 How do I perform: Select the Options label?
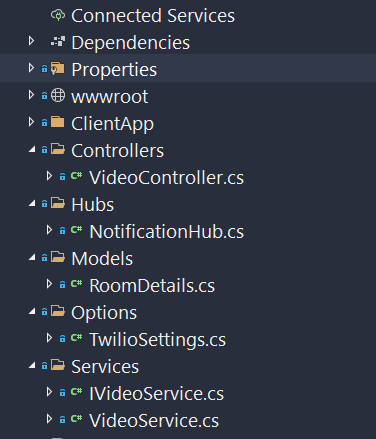click(104, 313)
